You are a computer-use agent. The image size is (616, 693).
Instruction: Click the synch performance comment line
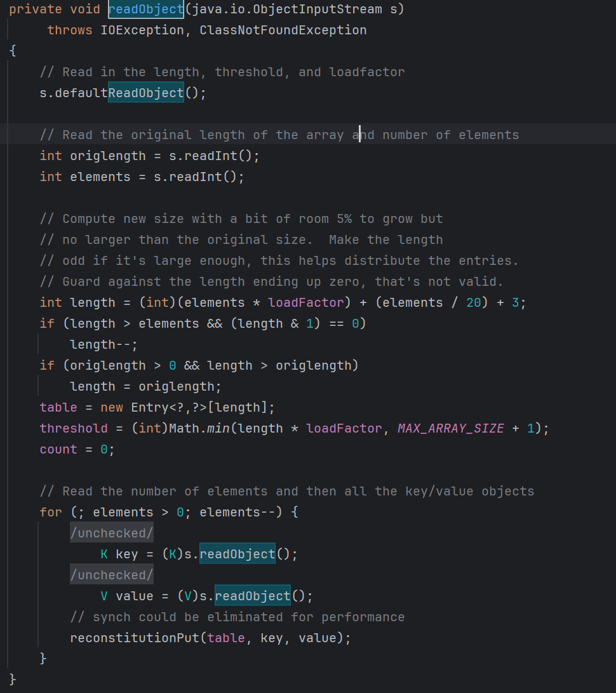238,617
